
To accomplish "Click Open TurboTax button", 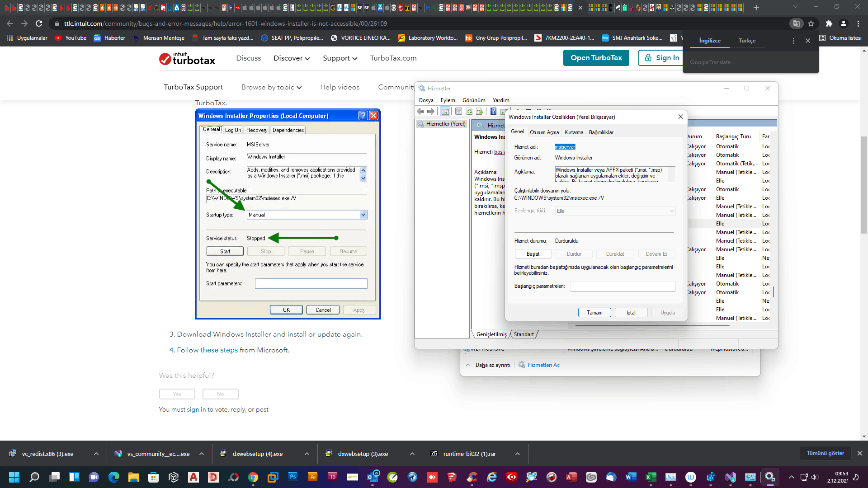I will 596,58.
